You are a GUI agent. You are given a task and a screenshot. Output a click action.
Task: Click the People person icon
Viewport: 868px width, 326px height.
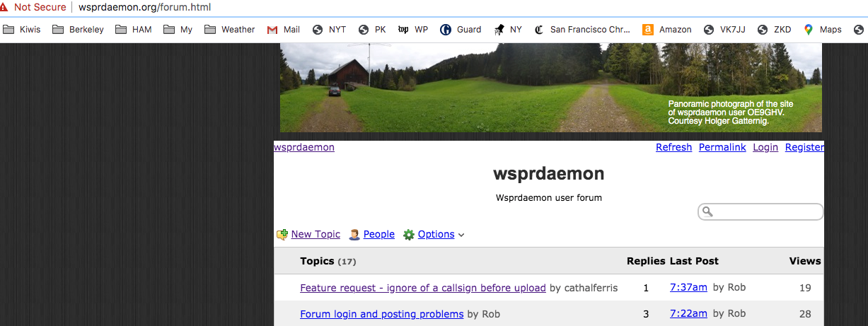coord(354,234)
